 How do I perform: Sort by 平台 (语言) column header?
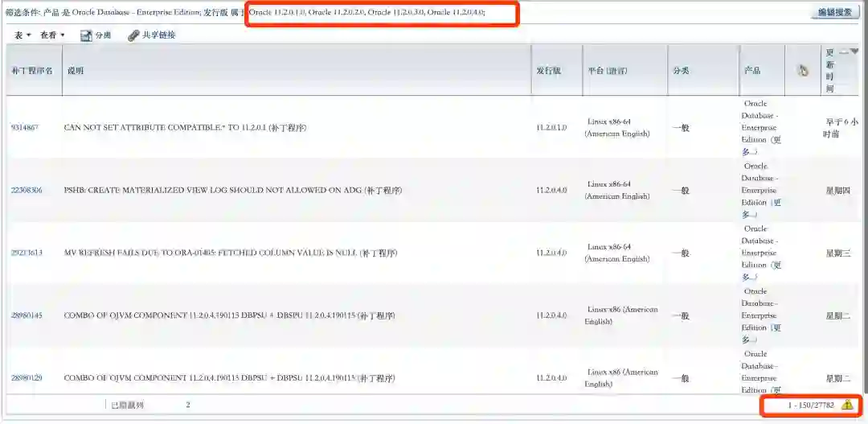coord(608,71)
